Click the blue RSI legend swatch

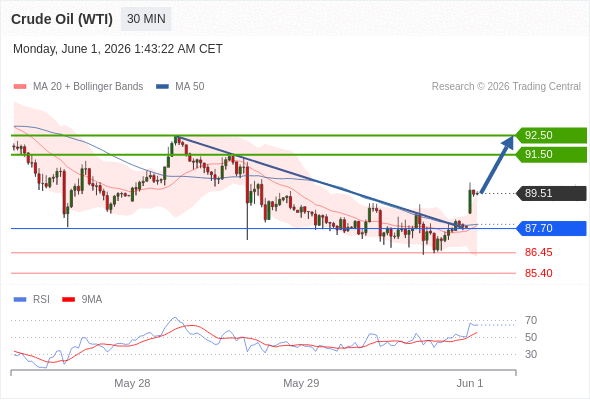pos(20,300)
